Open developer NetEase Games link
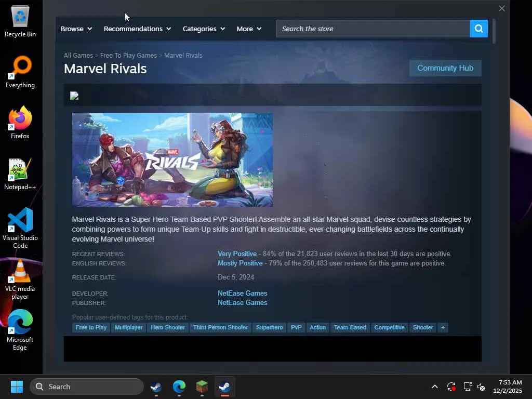Screen dimensions: 532x399 point(243,293)
